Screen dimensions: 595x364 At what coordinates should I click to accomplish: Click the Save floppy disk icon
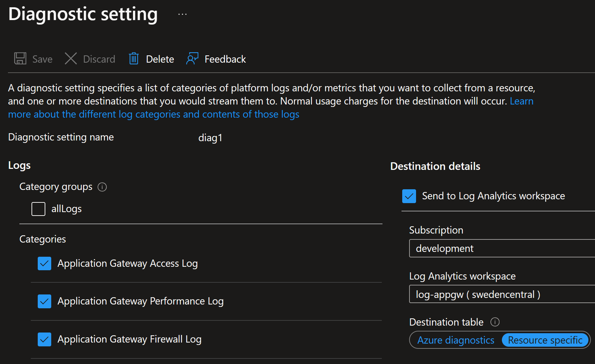point(20,58)
